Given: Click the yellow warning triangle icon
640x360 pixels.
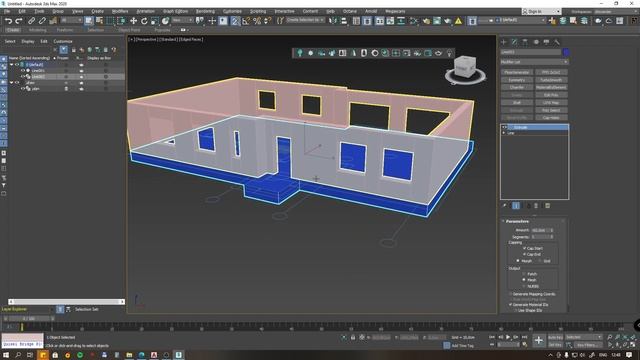Looking at the screenshot, I should (458, 20).
